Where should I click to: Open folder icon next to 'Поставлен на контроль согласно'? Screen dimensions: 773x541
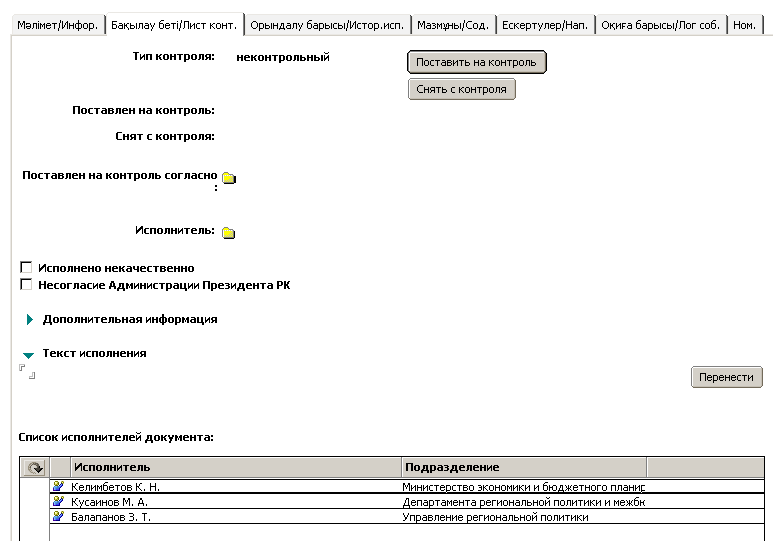point(229,178)
